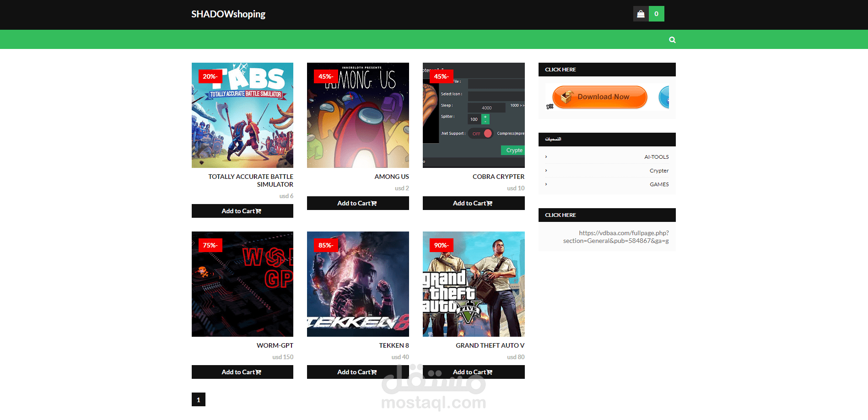
Task: Click the blue round icon beside Download Now
Action: click(664, 97)
